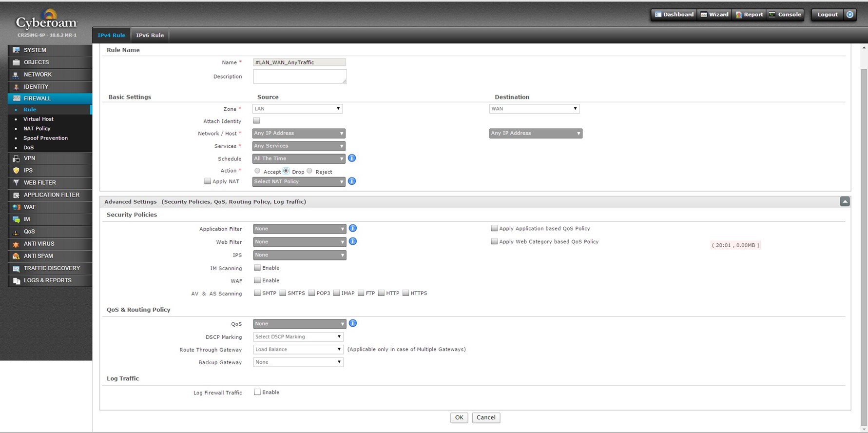868x433 pixels.
Task: Click the Cancel button
Action: [x=486, y=417]
